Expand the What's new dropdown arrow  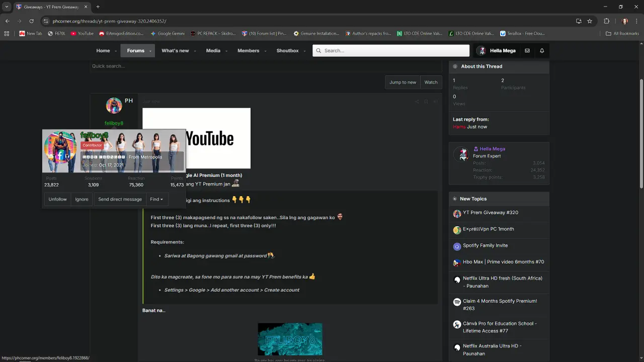point(195,51)
